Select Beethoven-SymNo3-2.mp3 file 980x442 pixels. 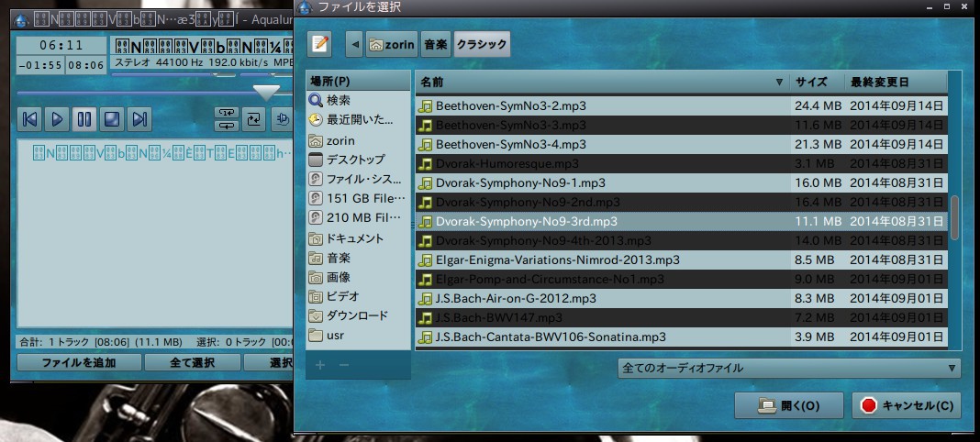point(681,106)
